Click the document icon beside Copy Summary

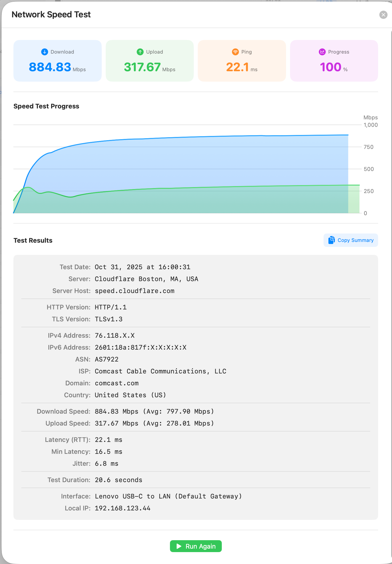click(331, 240)
